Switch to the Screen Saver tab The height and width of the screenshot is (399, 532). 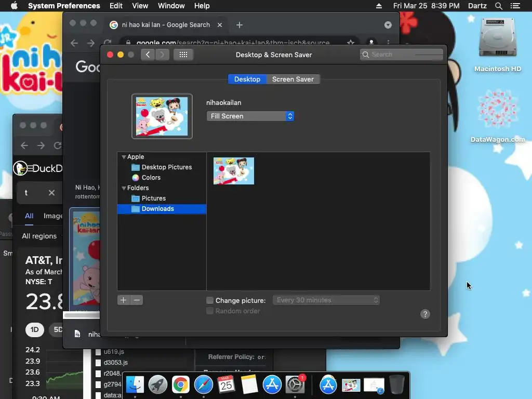pyautogui.click(x=293, y=79)
